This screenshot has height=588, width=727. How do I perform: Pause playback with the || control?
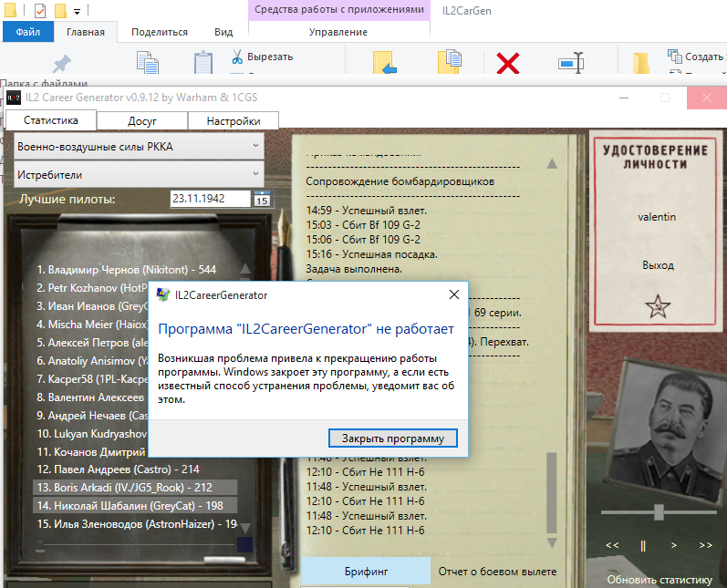[643, 546]
